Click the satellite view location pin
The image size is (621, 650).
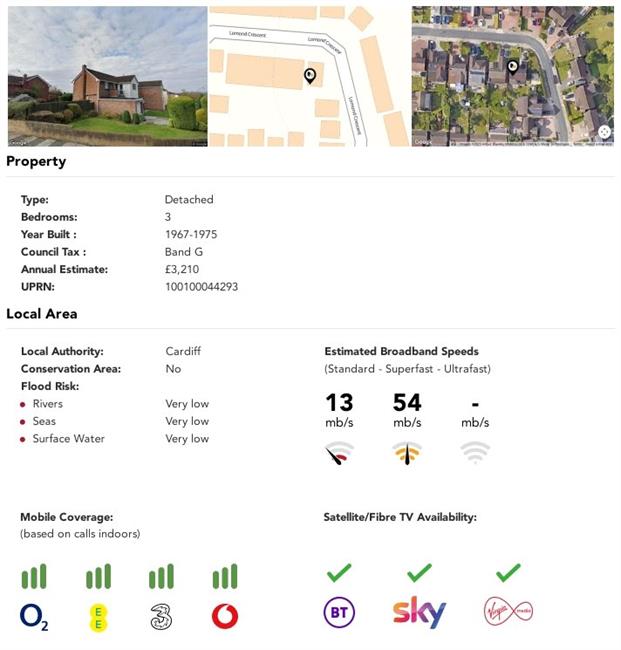(x=513, y=67)
